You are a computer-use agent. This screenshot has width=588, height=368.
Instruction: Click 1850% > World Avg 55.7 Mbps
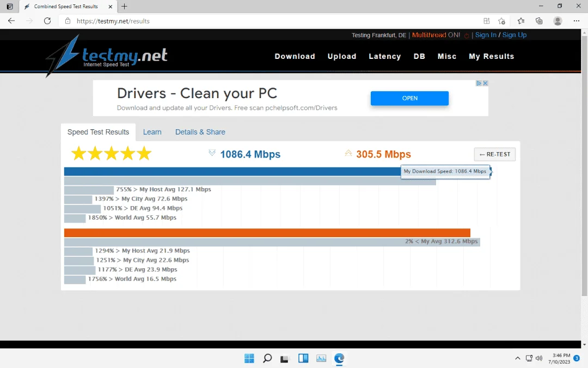[132, 218]
